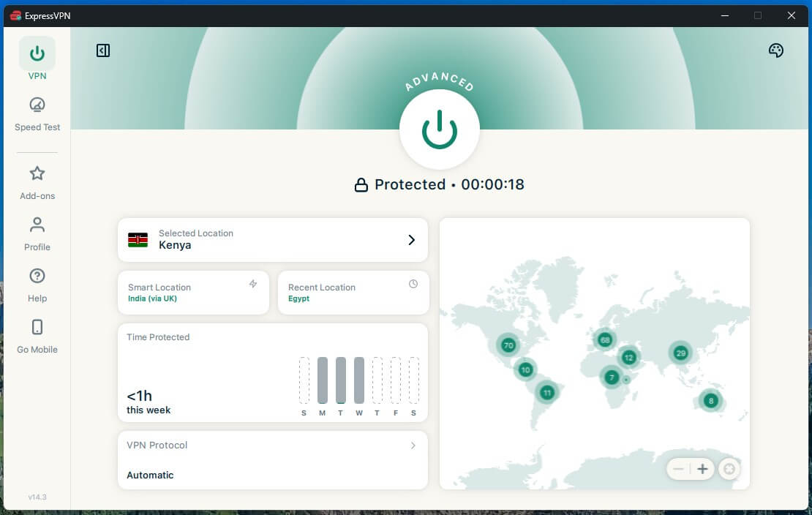The width and height of the screenshot is (812, 515).
Task: Close the ExpressVPN window
Action: [792, 15]
